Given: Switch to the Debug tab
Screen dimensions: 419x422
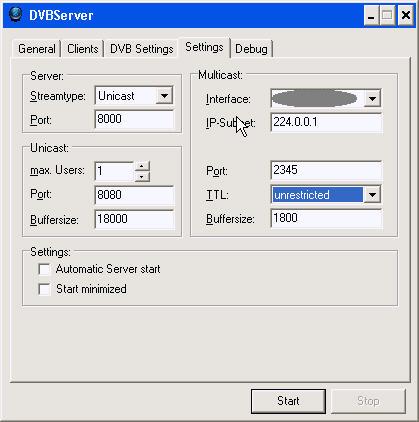Looking at the screenshot, I should pyautogui.click(x=251, y=49).
